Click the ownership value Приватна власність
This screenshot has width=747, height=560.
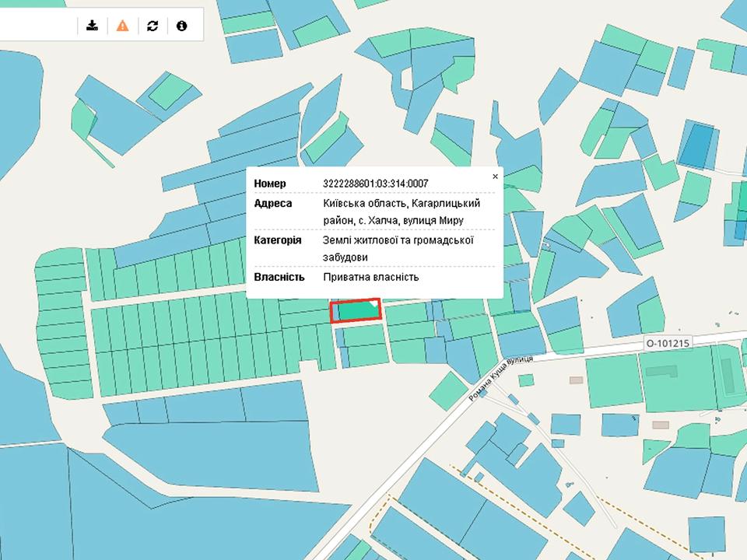[371, 277]
